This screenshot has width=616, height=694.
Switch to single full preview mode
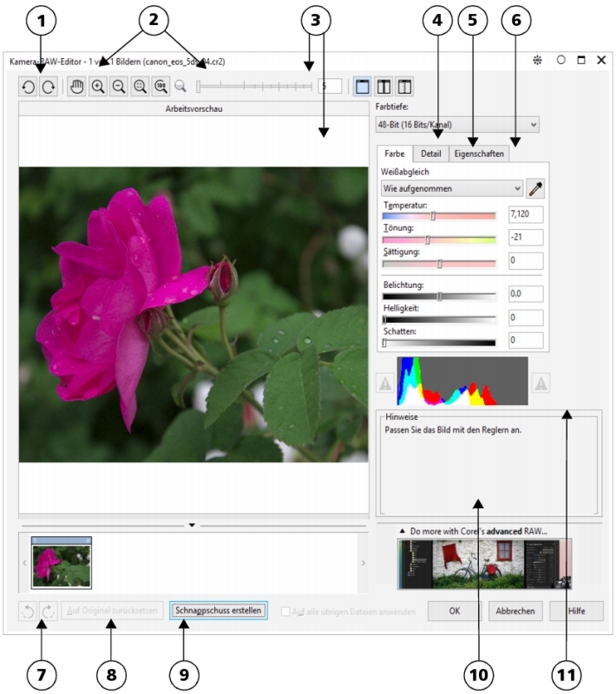tap(363, 87)
